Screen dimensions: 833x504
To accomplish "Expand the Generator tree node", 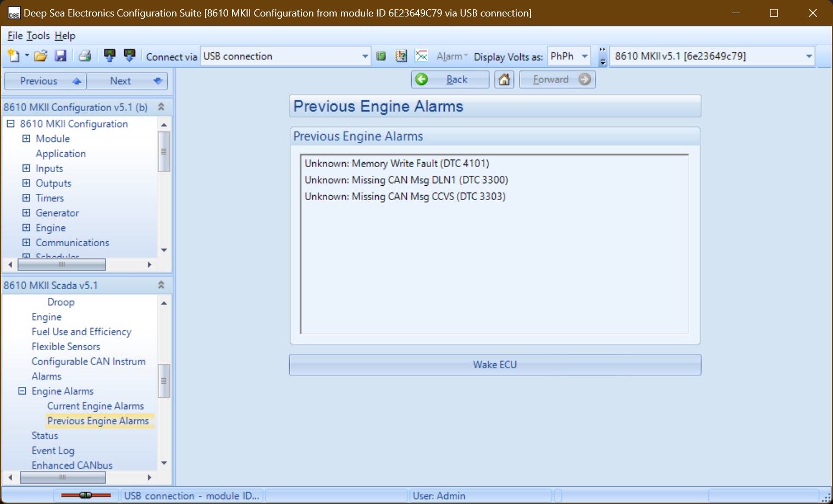I will (x=26, y=213).
